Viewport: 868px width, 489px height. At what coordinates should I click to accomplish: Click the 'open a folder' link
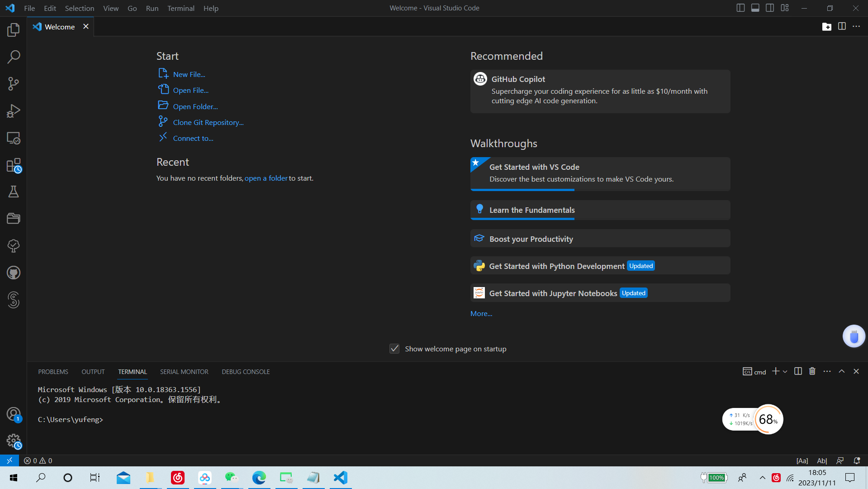coord(266,178)
